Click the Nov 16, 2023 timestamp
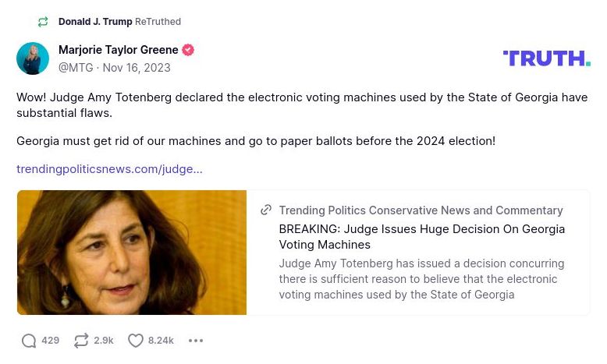Image resolution: width=607 pixels, height=364 pixels. coord(137,68)
